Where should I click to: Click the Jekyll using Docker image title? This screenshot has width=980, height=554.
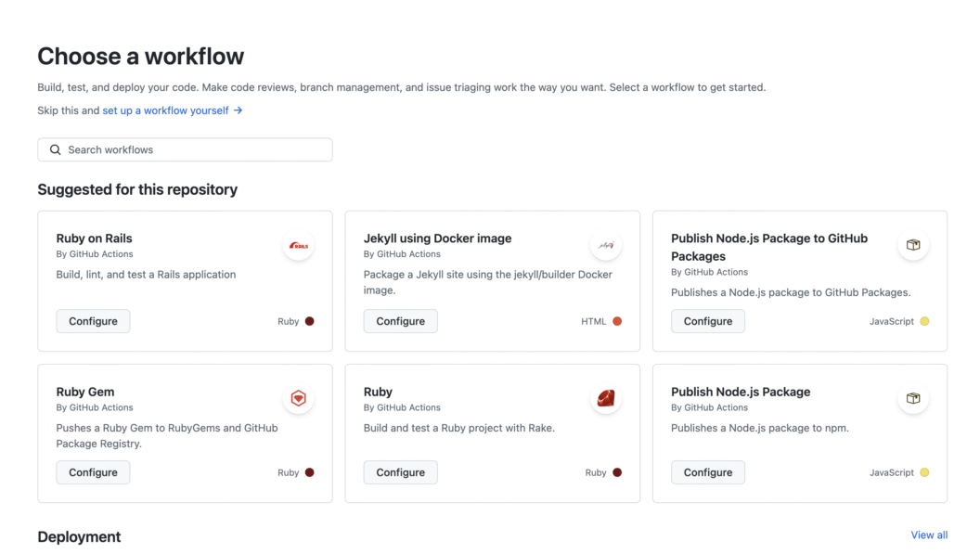(437, 238)
